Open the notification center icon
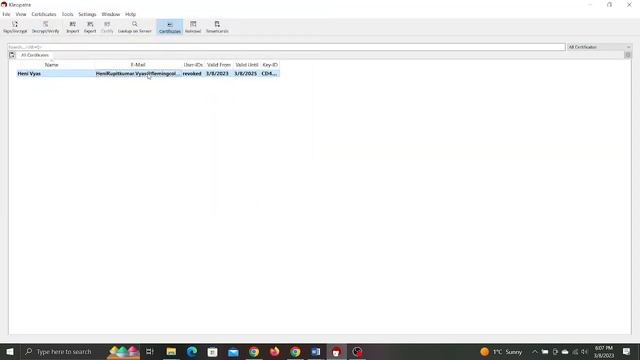640x360 pixels. pyautogui.click(x=627, y=351)
